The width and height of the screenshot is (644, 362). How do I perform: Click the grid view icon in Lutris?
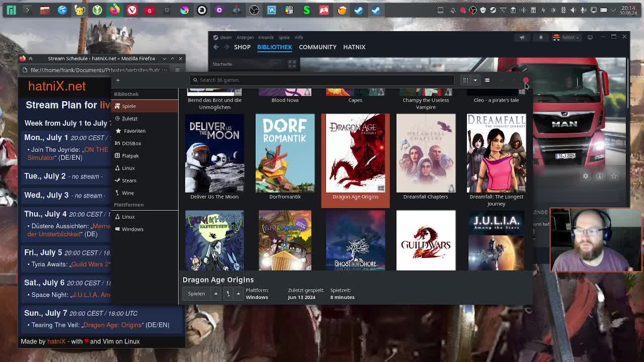click(x=465, y=80)
